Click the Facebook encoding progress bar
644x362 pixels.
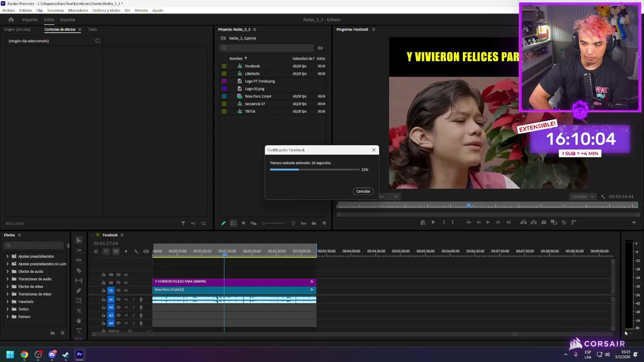[314, 169]
